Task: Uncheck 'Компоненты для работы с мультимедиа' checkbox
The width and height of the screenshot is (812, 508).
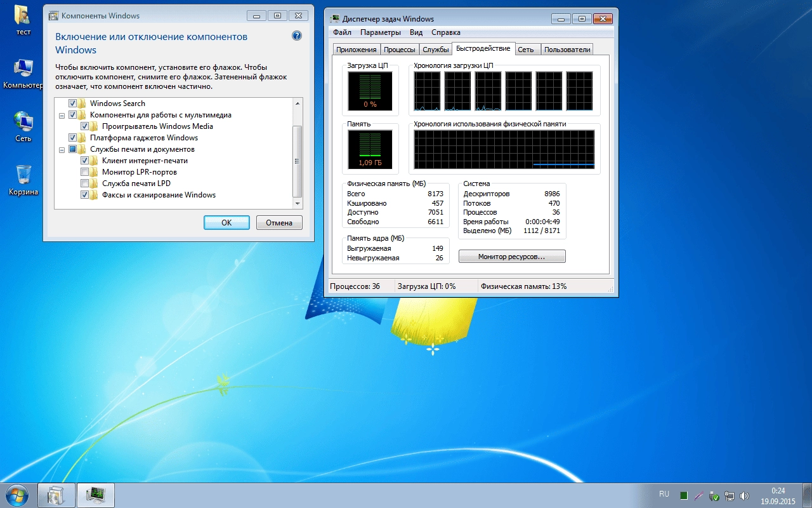Action: point(72,115)
